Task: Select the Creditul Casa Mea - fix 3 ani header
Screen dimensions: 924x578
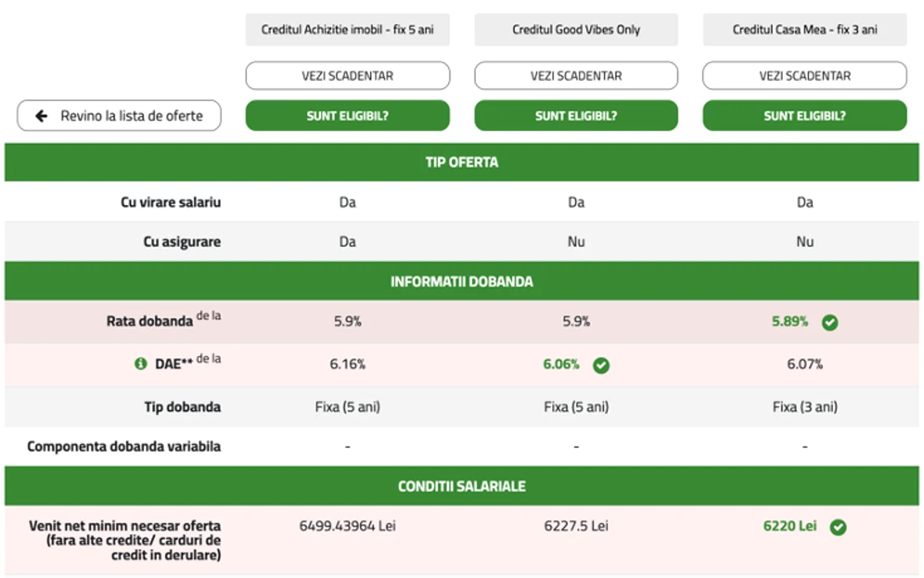Action: [x=804, y=29]
